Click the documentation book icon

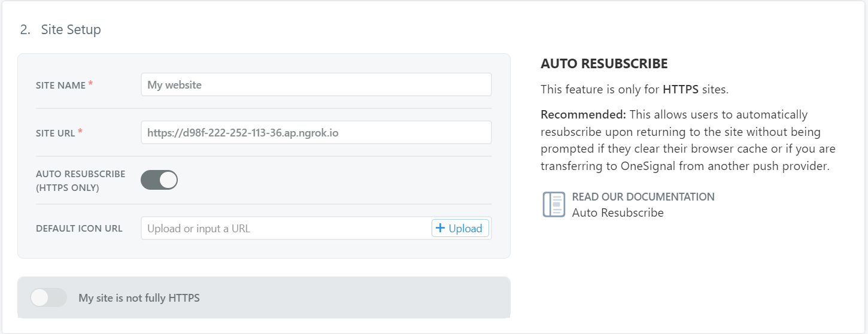pyautogui.click(x=553, y=205)
